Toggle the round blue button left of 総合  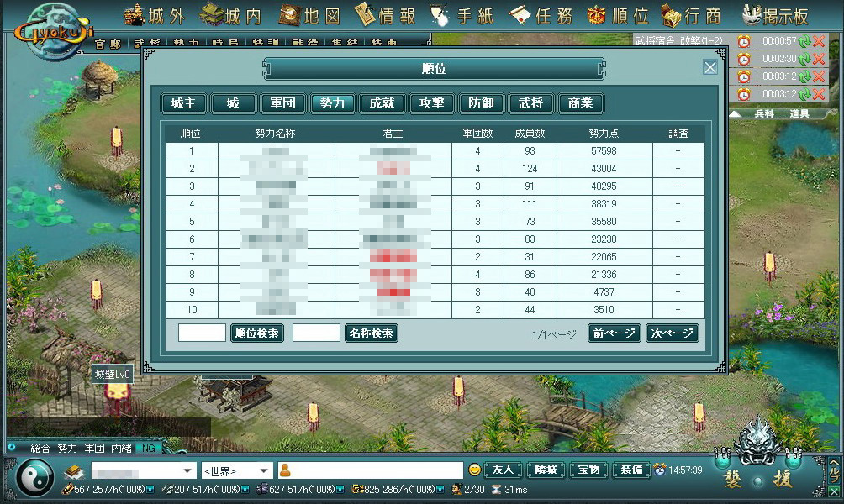[x=12, y=448]
